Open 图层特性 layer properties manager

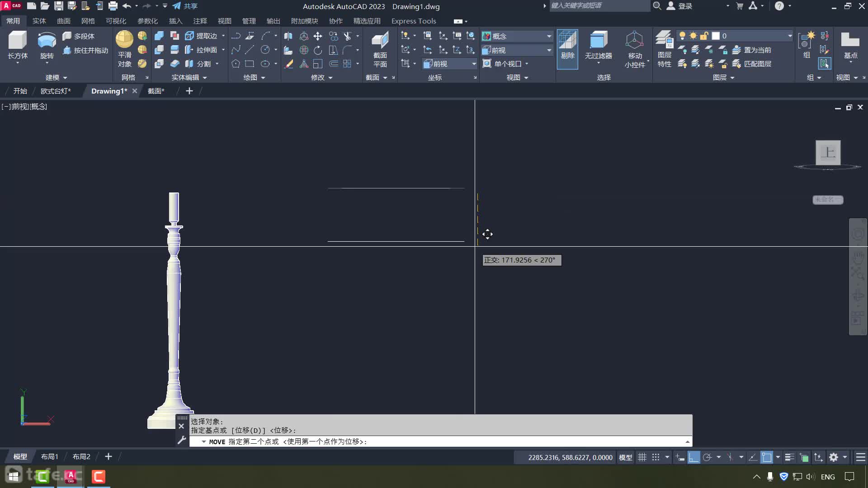coord(664,49)
